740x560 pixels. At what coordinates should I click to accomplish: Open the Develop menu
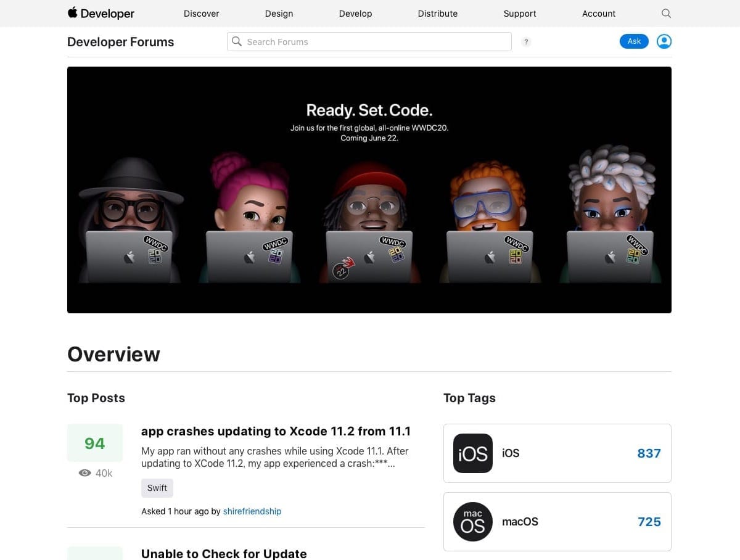(356, 14)
